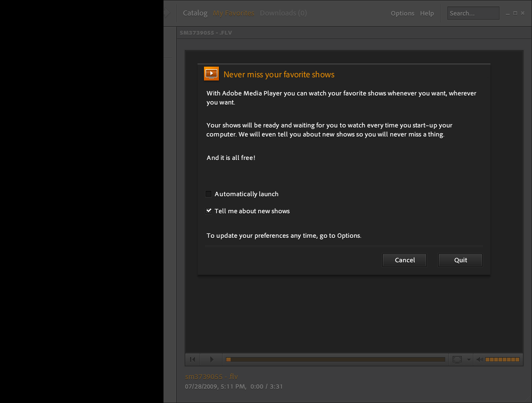Open the Options menu
Screen dimensions: 532x403
[x=402, y=13]
